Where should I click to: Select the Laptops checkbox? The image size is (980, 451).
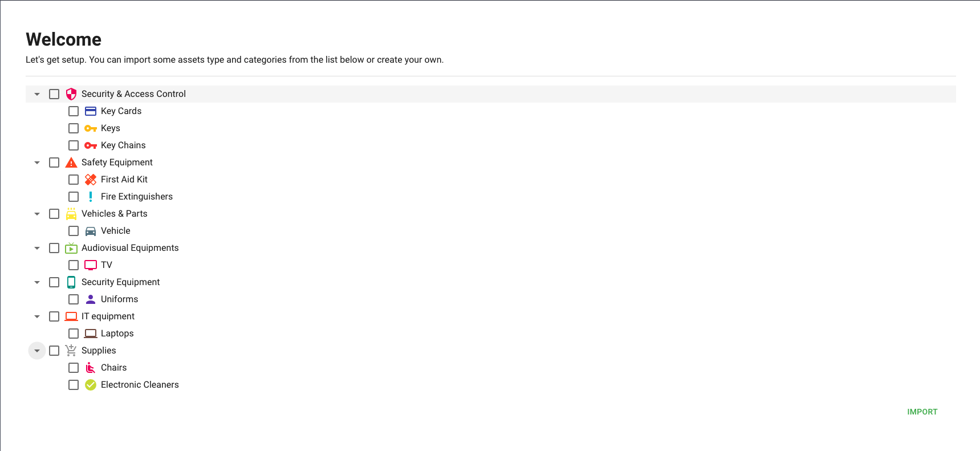(x=74, y=334)
